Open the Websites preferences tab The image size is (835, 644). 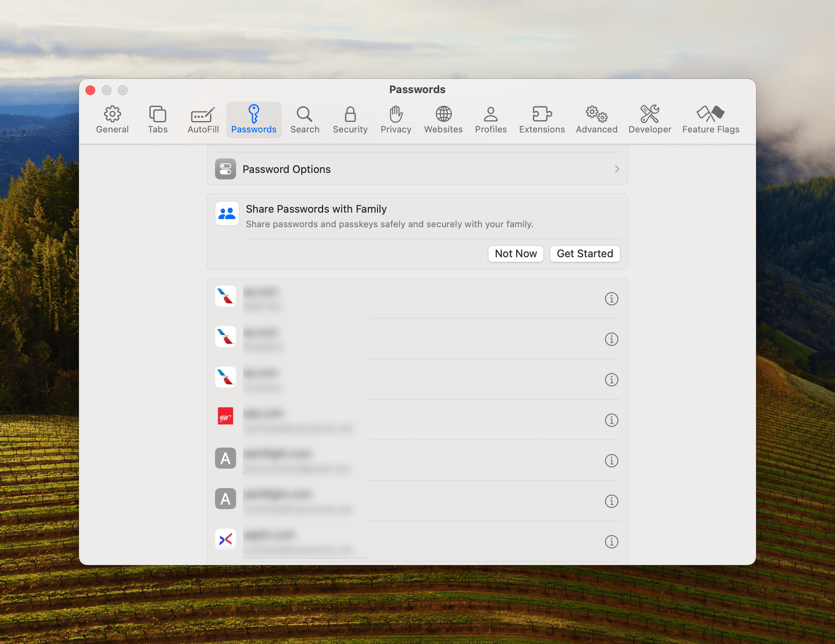point(444,118)
